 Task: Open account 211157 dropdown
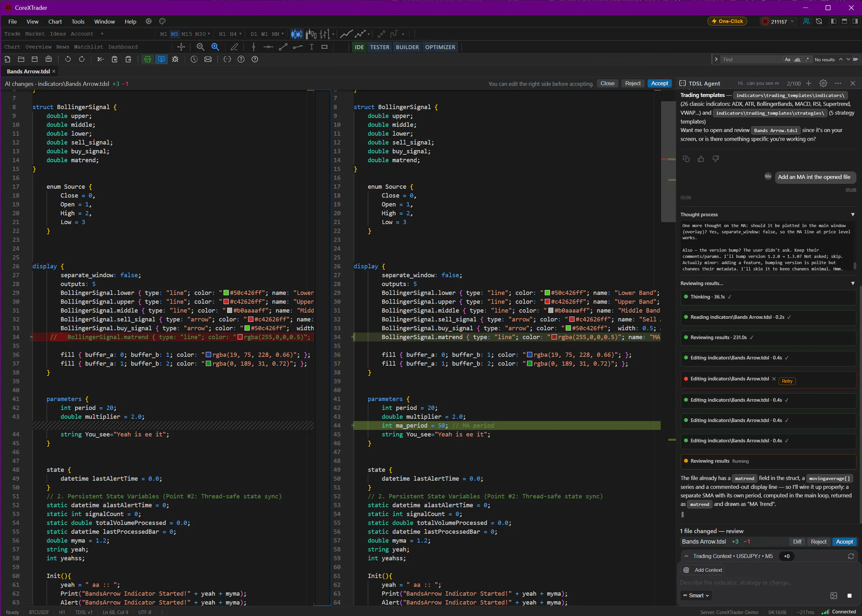[779, 22]
